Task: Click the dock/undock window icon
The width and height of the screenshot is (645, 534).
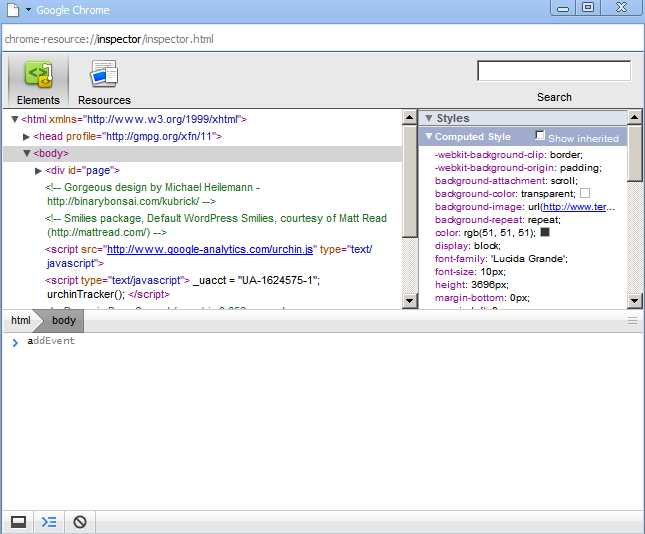Action: pos(18,521)
